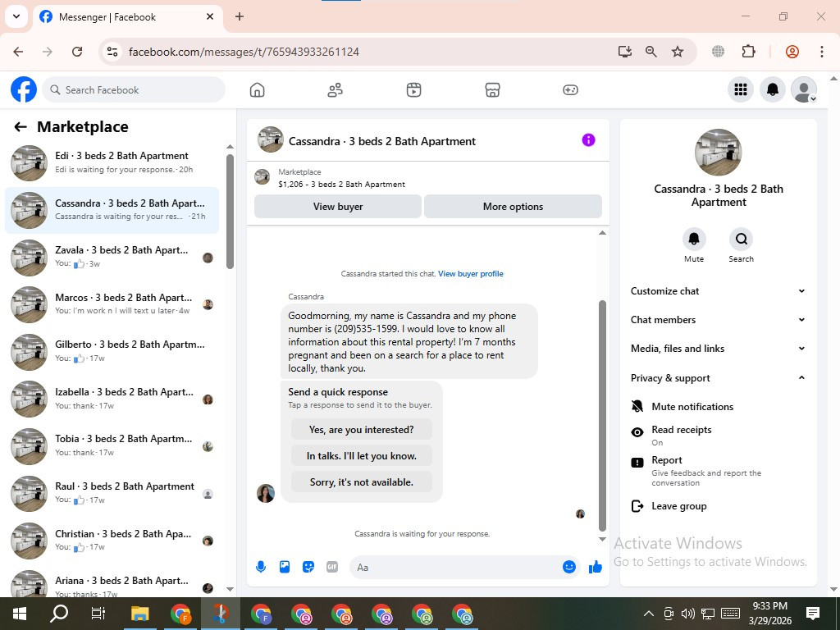Open the tab search dropdown arrow
The width and height of the screenshot is (840, 630).
tap(16, 16)
